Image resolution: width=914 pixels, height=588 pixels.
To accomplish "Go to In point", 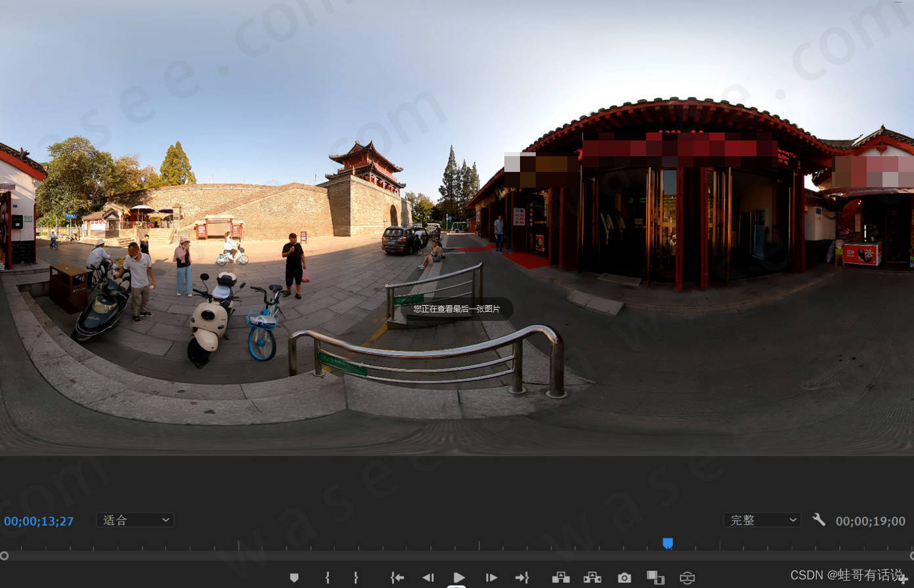I will (397, 577).
